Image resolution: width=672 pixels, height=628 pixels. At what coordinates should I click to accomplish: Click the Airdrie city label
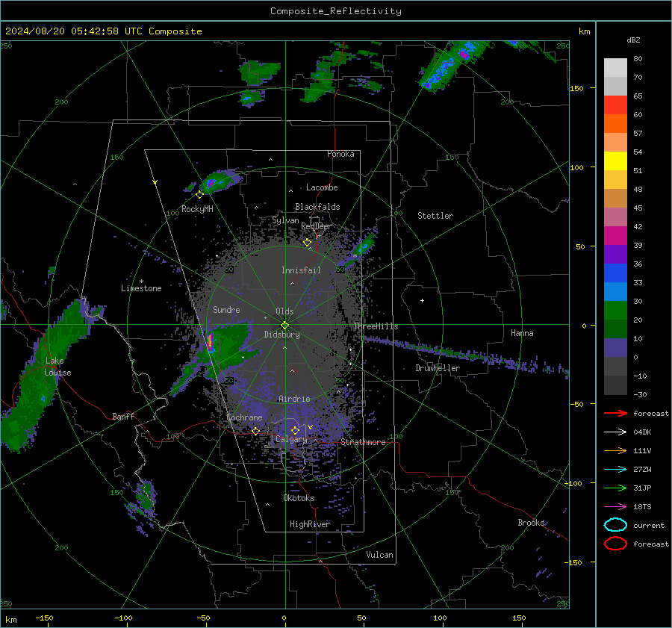coord(294,399)
